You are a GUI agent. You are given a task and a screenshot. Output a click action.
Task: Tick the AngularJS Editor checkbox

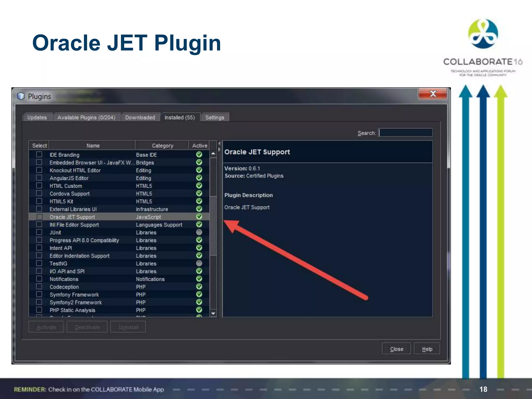coord(39,178)
